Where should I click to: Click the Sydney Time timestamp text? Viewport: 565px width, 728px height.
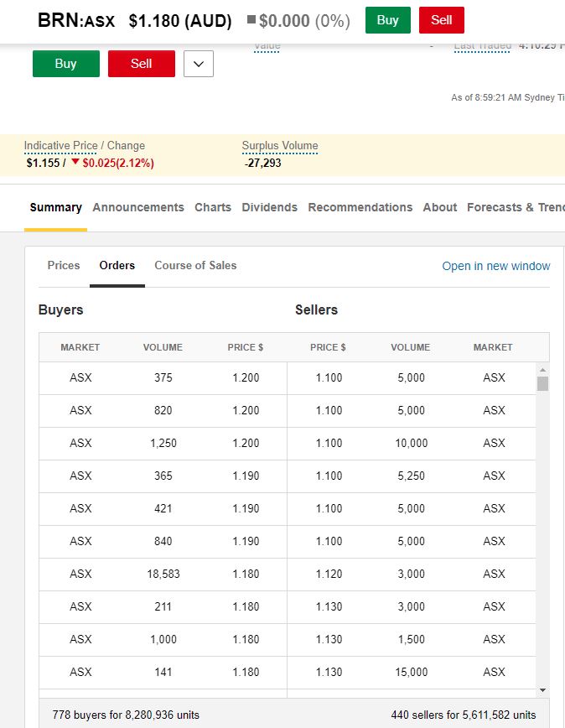click(x=508, y=97)
